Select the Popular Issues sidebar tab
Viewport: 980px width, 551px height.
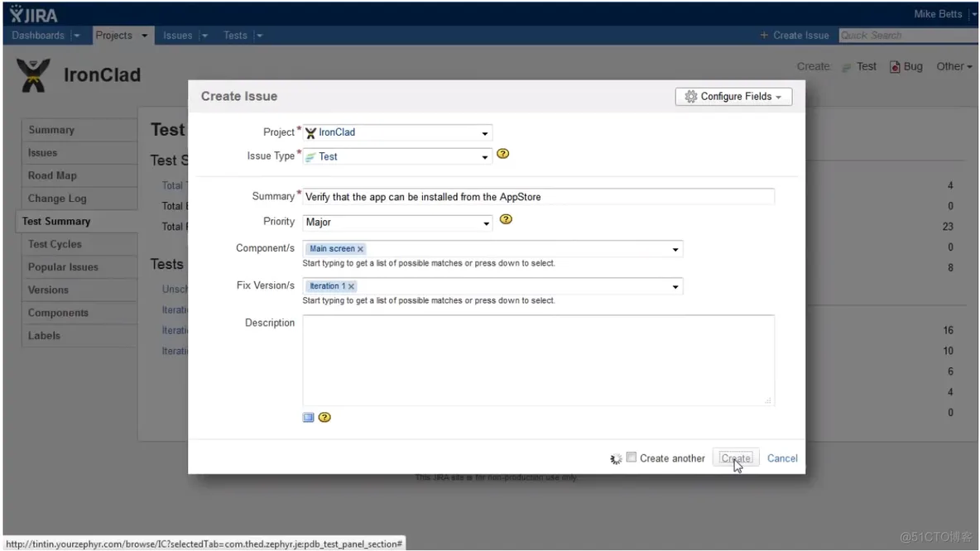pos(79,267)
